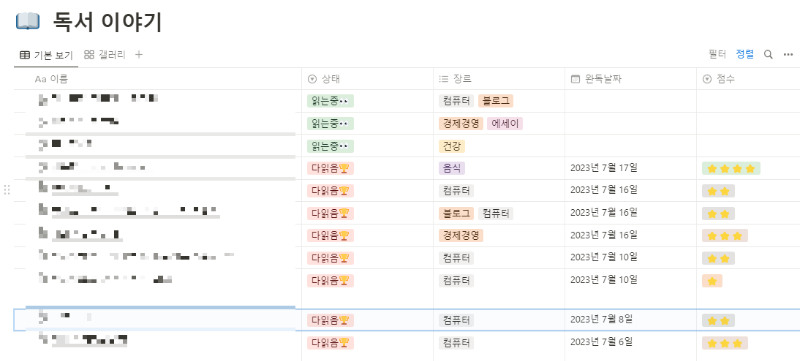Open 다읽음 status in the 7월 6일 row
The image size is (800, 361).
(x=330, y=342)
